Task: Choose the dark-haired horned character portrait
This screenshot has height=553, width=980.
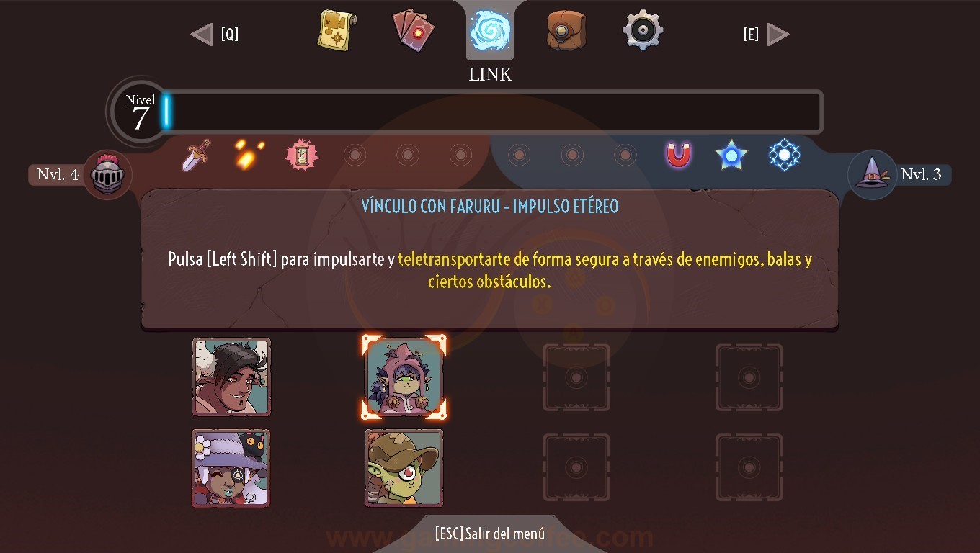Action: (231, 377)
